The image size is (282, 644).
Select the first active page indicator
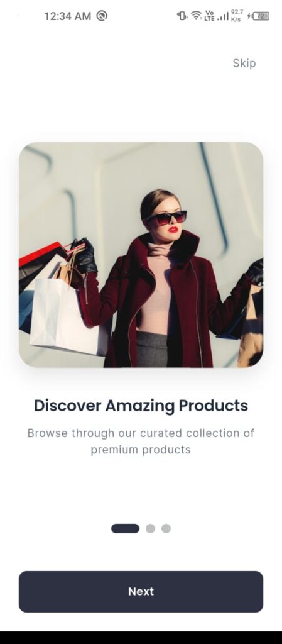125,528
